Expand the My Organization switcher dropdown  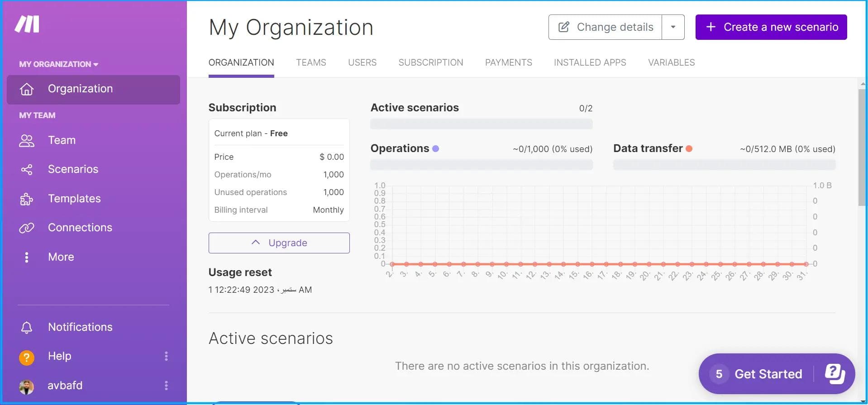click(x=58, y=64)
